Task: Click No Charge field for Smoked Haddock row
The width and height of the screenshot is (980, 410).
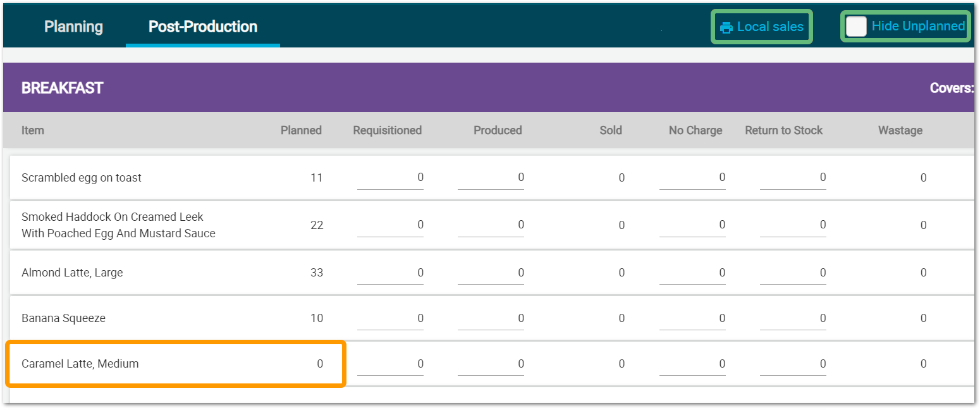Action: click(x=692, y=225)
